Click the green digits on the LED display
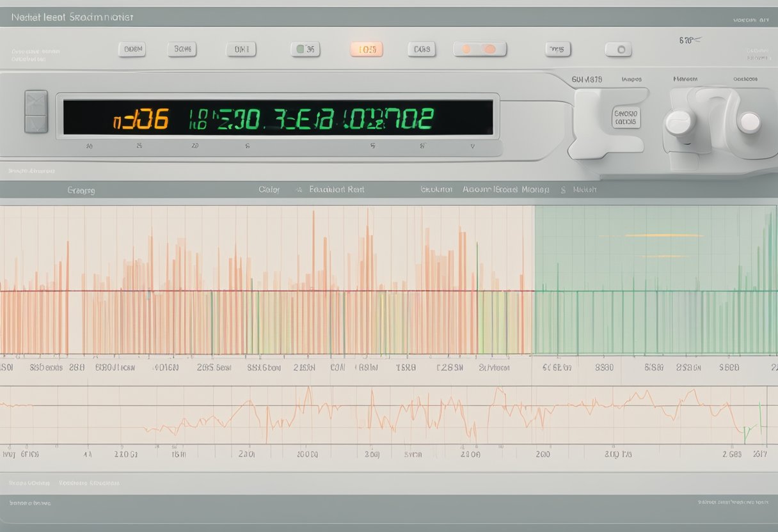 (x=312, y=118)
